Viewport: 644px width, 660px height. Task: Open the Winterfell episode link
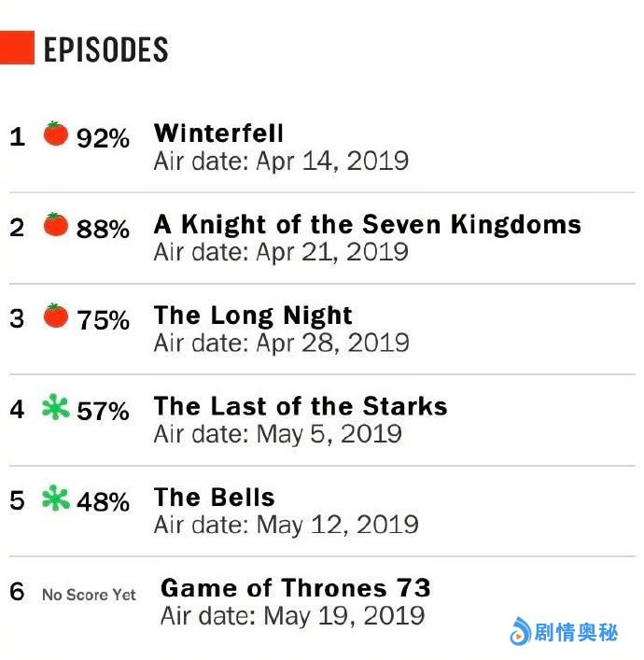(x=218, y=133)
